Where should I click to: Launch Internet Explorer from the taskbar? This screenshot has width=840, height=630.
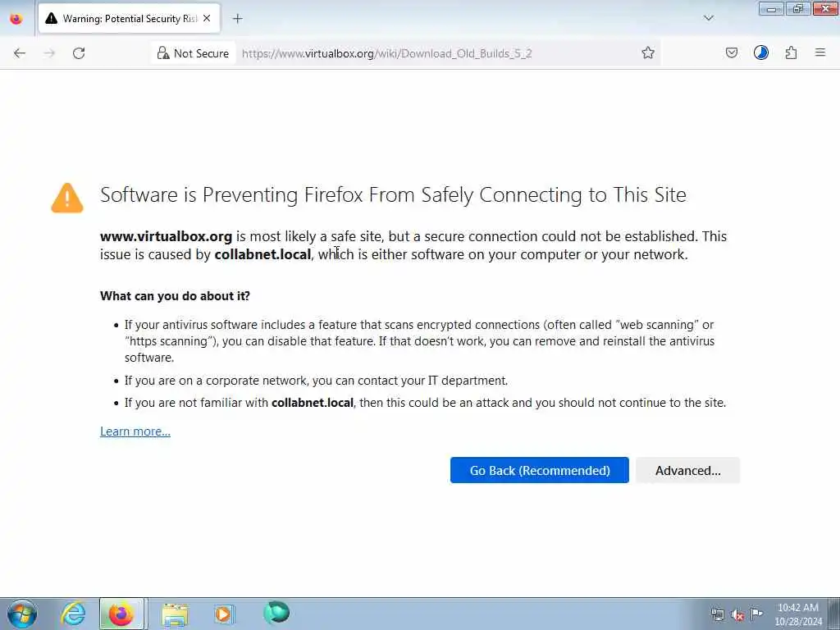(73, 614)
